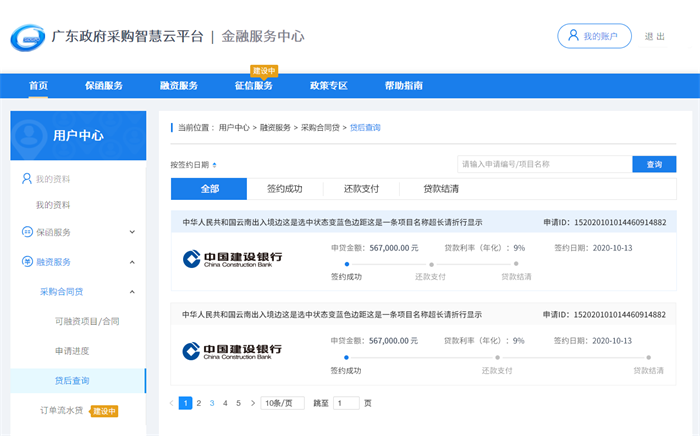The width and height of the screenshot is (700, 436).
Task: Go to page 2 in pagination
Action: [x=199, y=403]
